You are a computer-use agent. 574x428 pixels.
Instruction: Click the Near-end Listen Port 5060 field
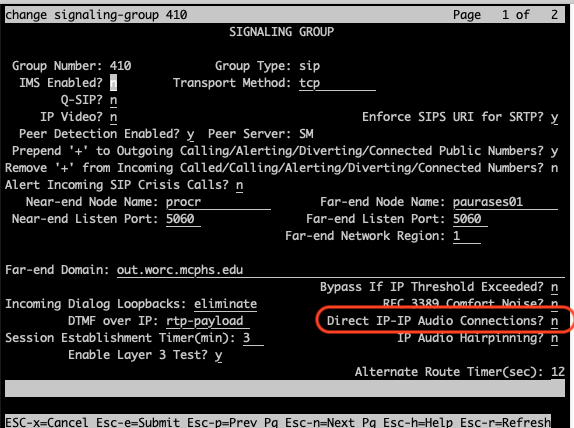pyautogui.click(x=183, y=219)
